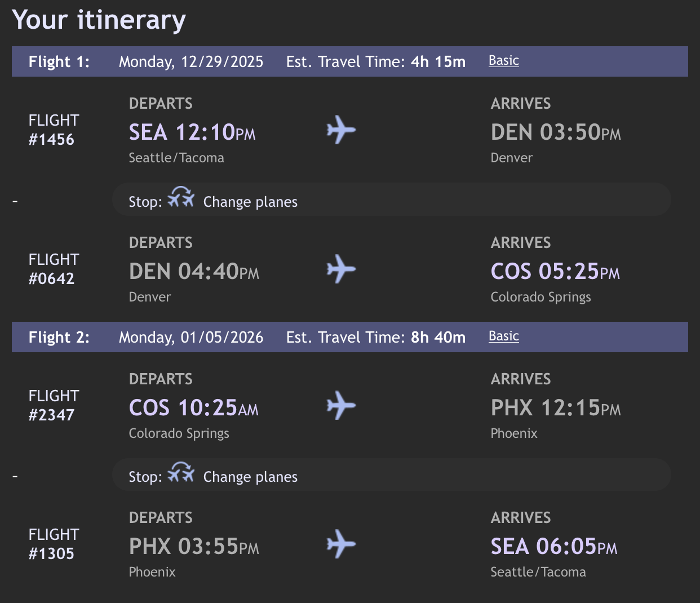Click the plane icon for the DEN to COS leg
This screenshot has height=603, width=700.
(x=341, y=269)
